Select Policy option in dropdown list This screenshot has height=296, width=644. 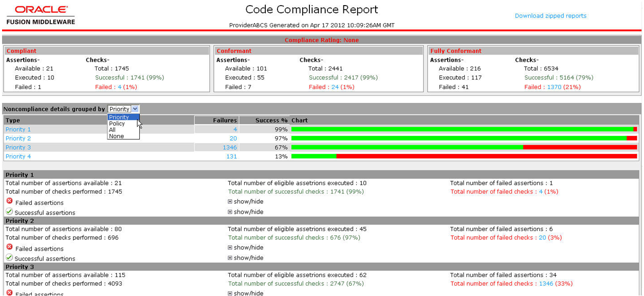click(123, 124)
